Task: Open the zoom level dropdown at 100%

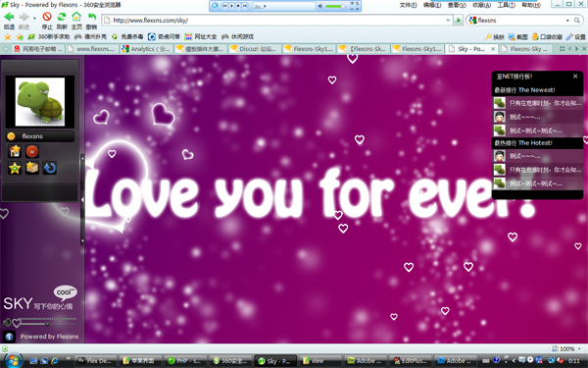Action: pos(579,349)
